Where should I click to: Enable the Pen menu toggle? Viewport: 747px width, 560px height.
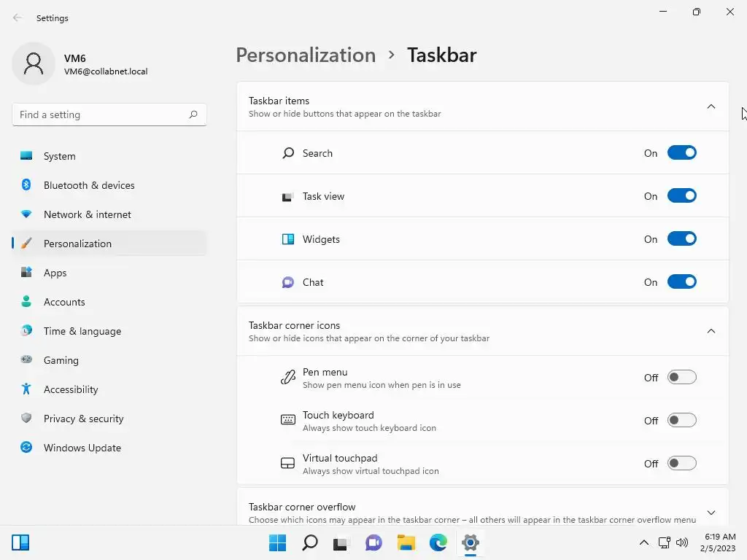click(x=682, y=377)
